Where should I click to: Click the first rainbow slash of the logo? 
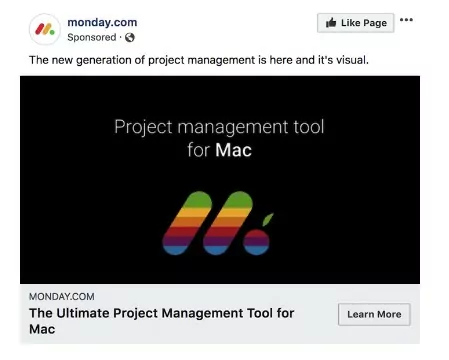[x=187, y=223]
